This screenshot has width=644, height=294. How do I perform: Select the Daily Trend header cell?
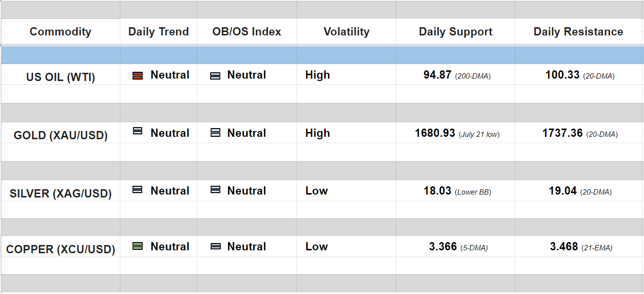pos(158,32)
